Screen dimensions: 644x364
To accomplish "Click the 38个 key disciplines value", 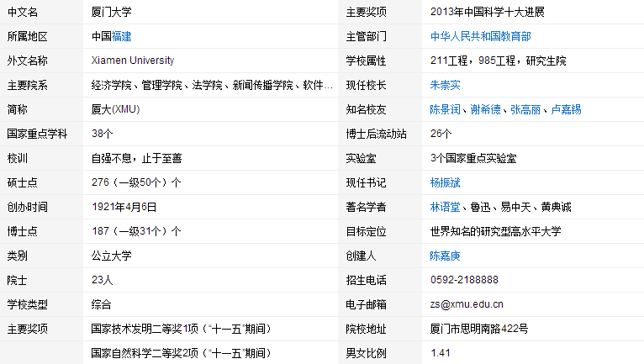I will pos(103,134).
